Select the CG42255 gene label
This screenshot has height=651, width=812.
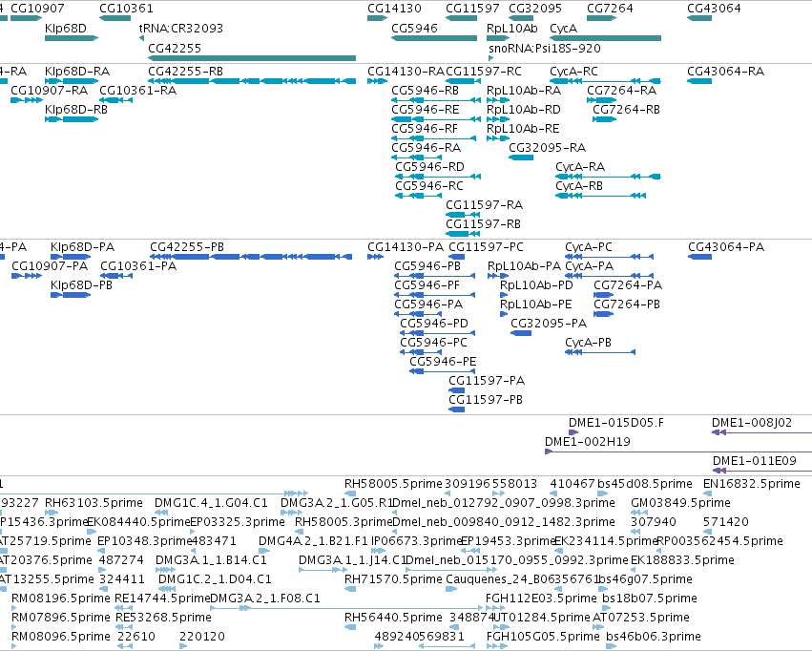click(175, 48)
